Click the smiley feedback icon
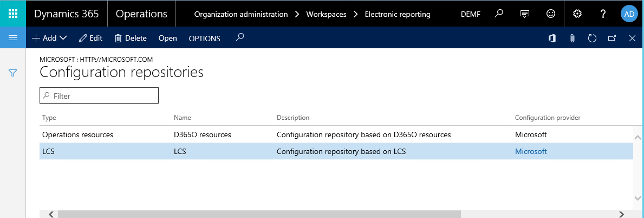This screenshot has width=644, height=218. pos(551,14)
